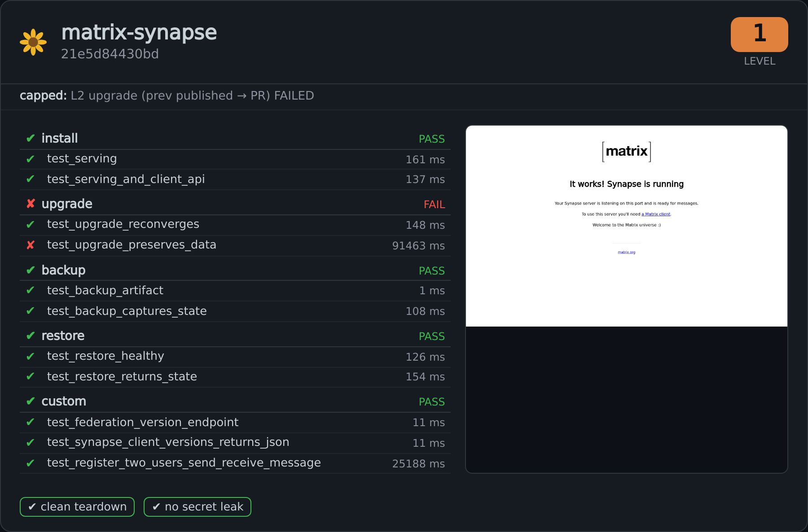Click the PASS status of backup

(432, 271)
